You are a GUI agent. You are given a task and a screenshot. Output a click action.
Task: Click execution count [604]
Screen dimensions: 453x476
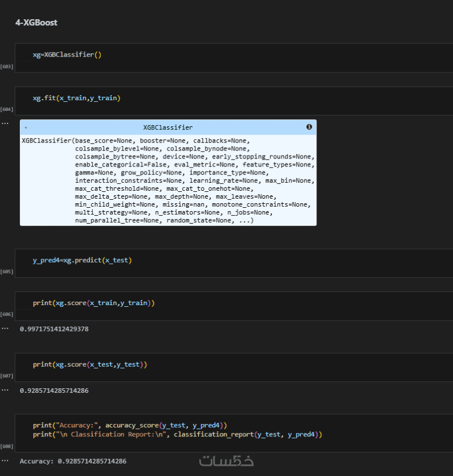pos(7,109)
